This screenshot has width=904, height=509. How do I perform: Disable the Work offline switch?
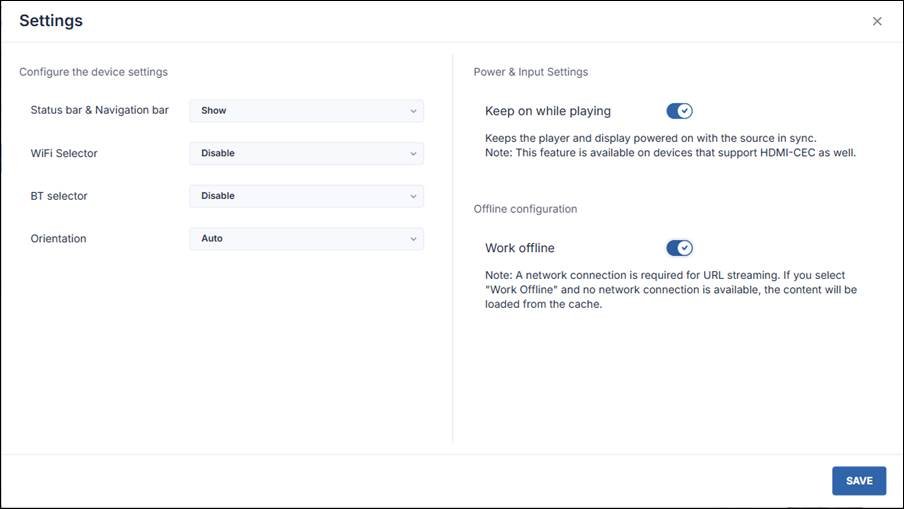tap(679, 248)
